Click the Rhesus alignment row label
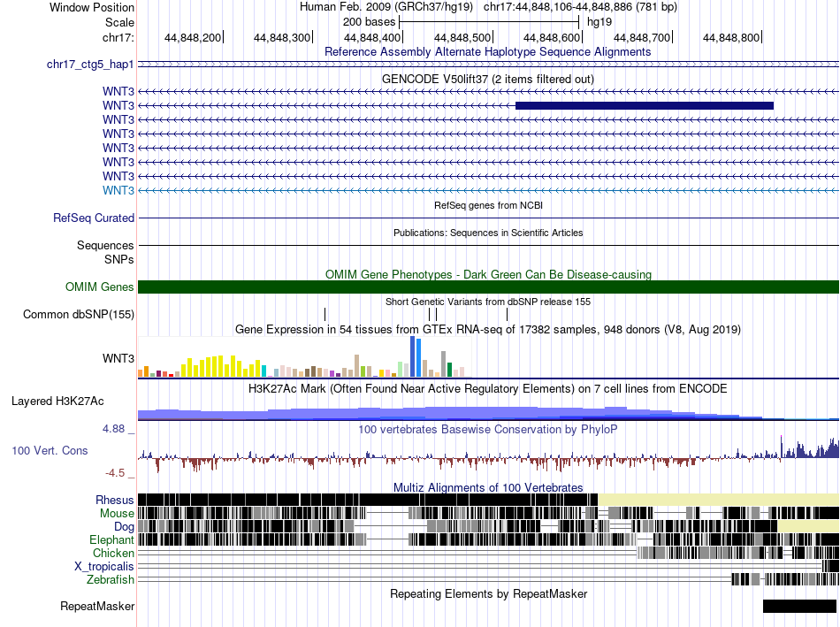Viewport: 840px width, 627px height. (115, 500)
